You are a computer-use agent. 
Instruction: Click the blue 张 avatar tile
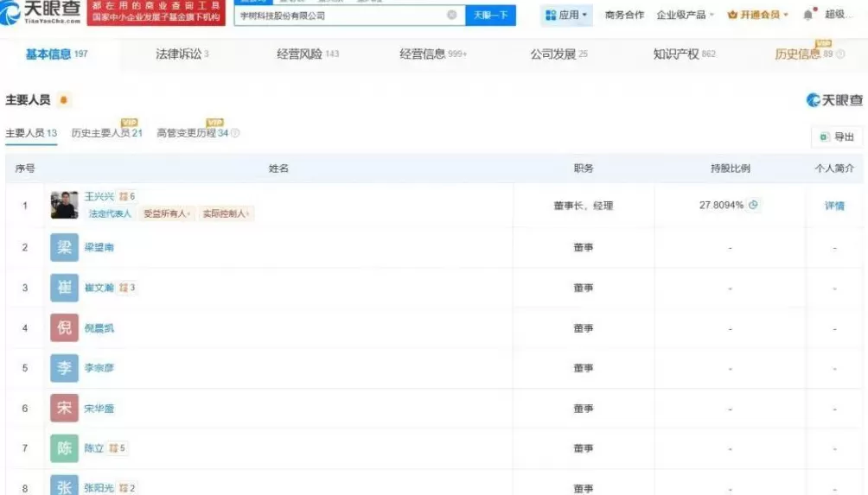coord(64,485)
